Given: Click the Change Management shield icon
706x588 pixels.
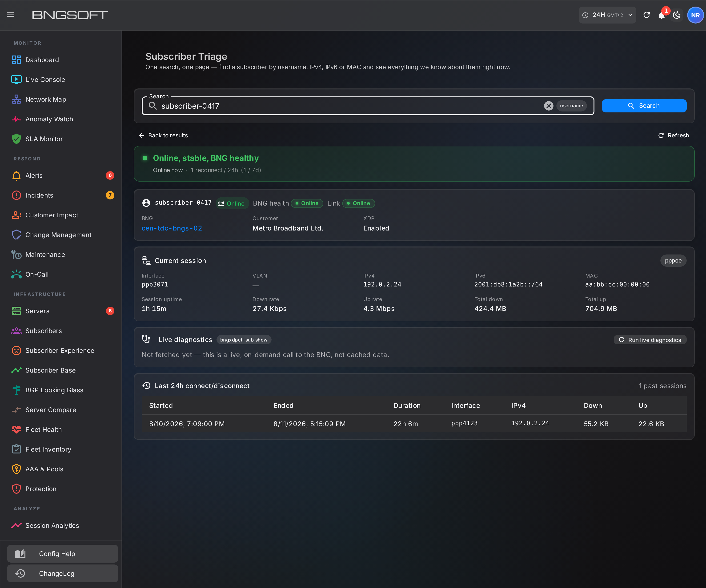Looking at the screenshot, I should point(16,235).
